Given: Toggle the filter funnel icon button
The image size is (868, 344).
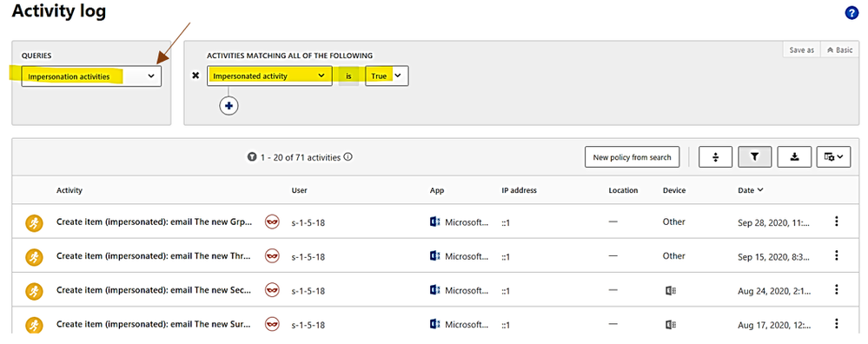Looking at the screenshot, I should click(x=754, y=157).
